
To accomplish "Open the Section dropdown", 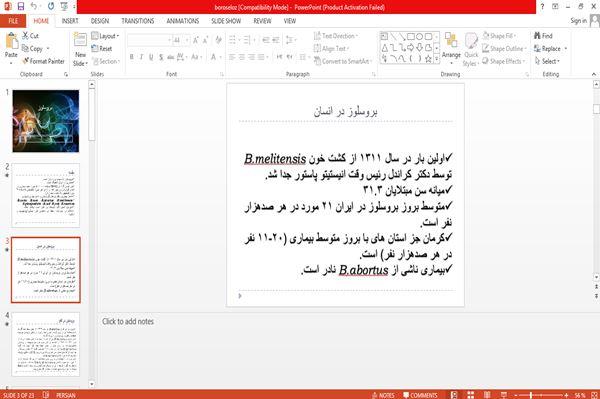I will (x=106, y=61).
